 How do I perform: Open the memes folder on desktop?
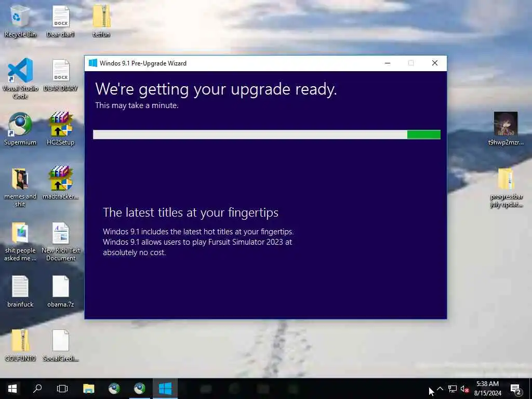(20, 188)
